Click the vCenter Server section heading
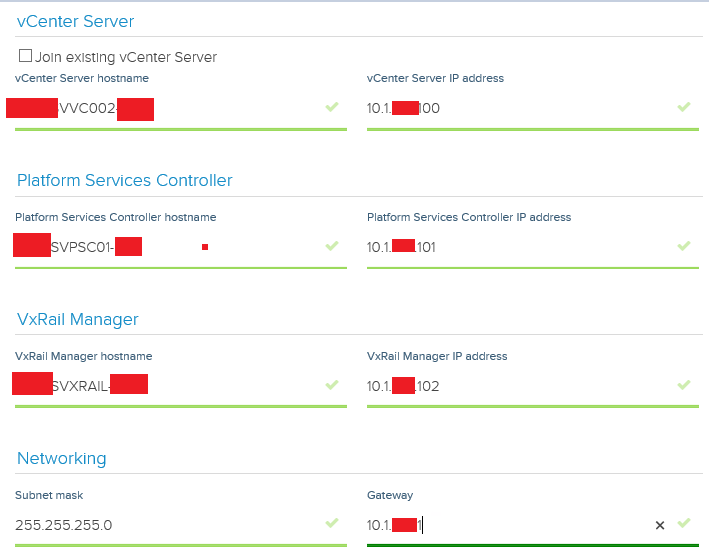 coord(76,21)
